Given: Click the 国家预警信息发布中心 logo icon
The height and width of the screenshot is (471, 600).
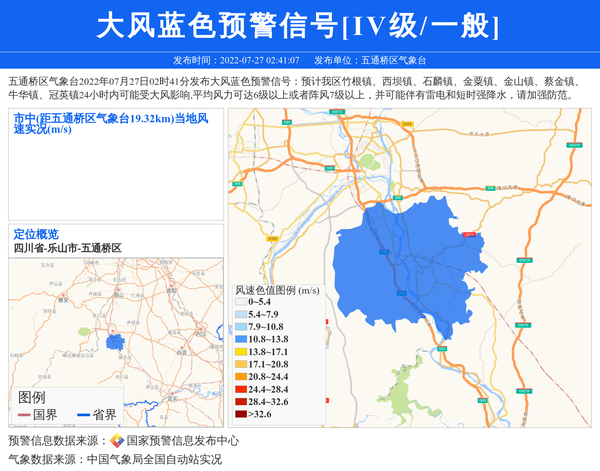Looking at the screenshot, I should (x=117, y=440).
